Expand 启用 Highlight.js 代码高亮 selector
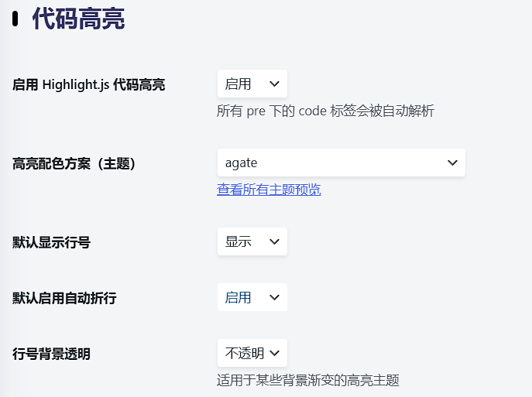This screenshot has height=397, width=532. [252, 84]
